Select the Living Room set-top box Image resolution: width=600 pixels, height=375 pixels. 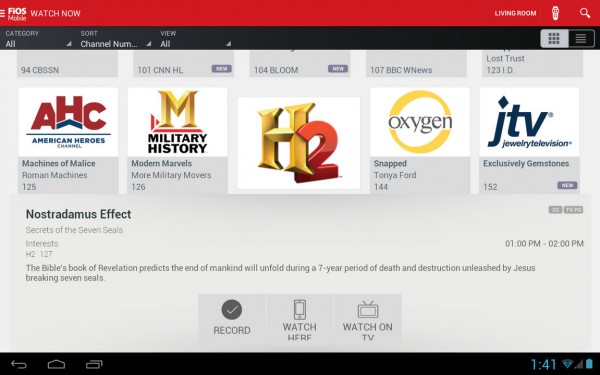pyautogui.click(x=515, y=13)
